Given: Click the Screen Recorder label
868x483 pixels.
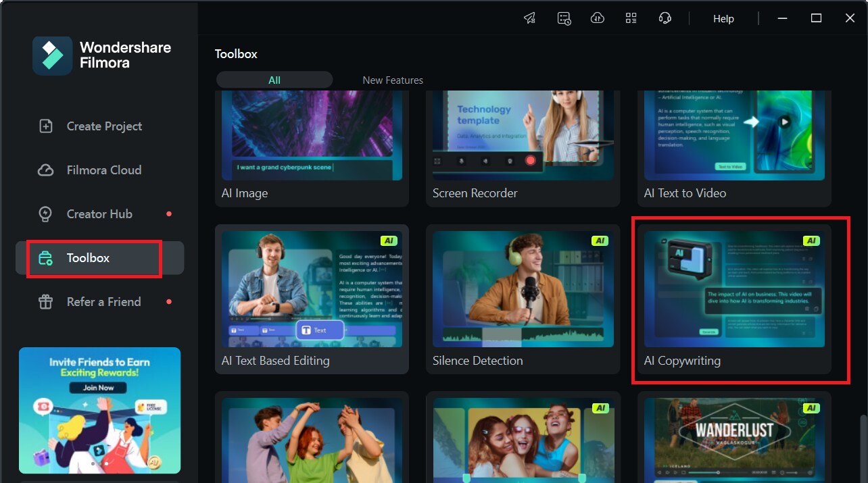Looking at the screenshot, I should tap(475, 193).
